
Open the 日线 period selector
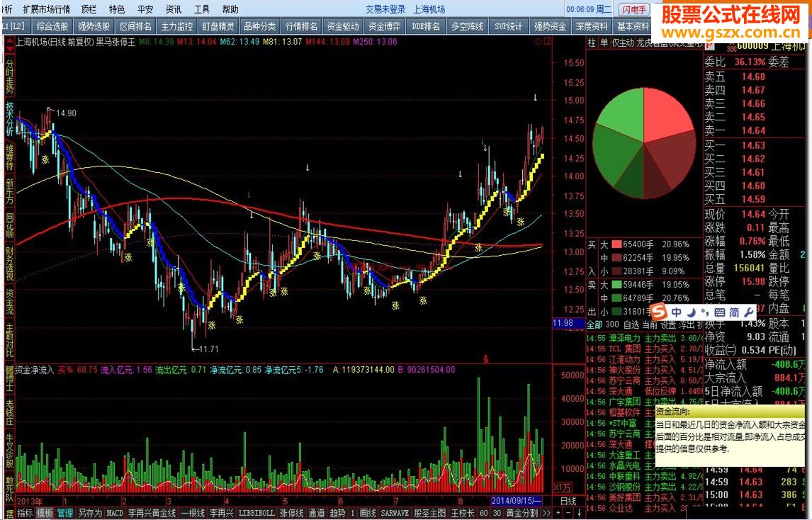coord(568,501)
